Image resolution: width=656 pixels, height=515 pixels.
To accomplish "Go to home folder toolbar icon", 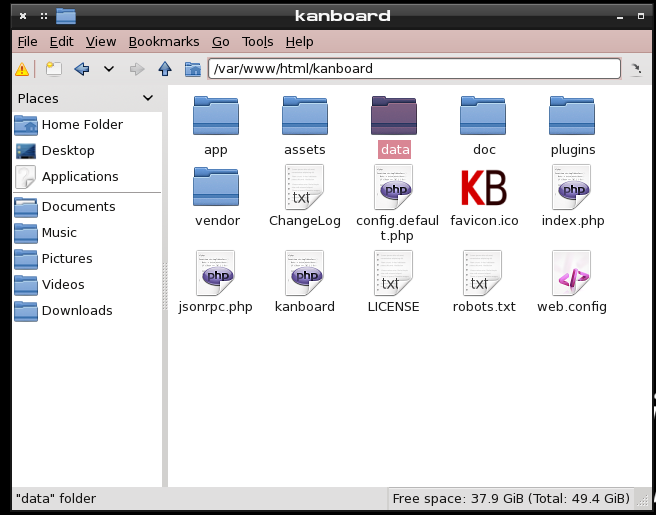I will 193,69.
